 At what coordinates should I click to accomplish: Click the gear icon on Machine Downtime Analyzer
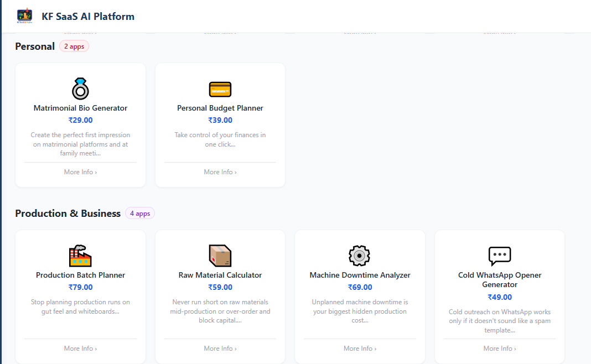[360, 256]
